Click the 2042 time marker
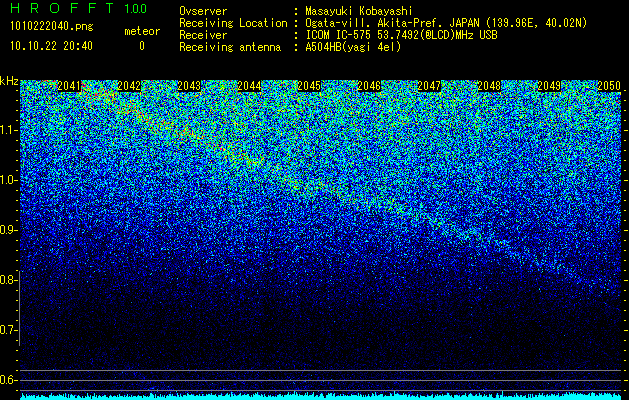The width and height of the screenshot is (629, 400). click(x=129, y=86)
